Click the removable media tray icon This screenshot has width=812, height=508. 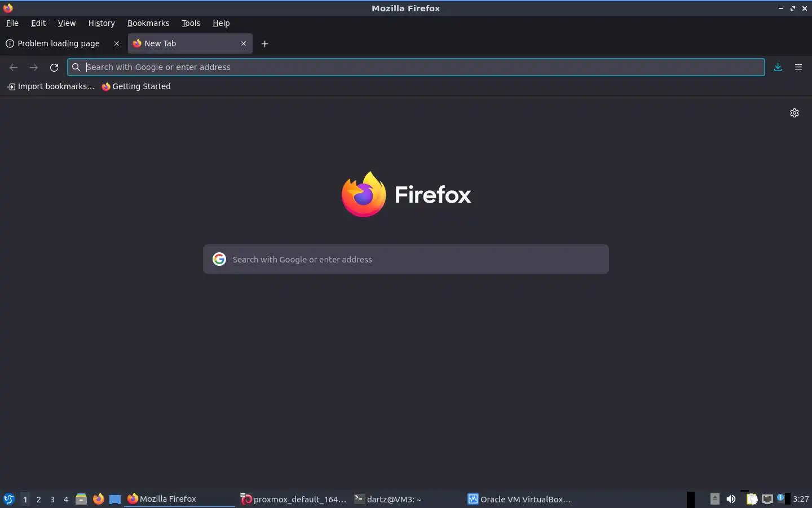[715, 499]
